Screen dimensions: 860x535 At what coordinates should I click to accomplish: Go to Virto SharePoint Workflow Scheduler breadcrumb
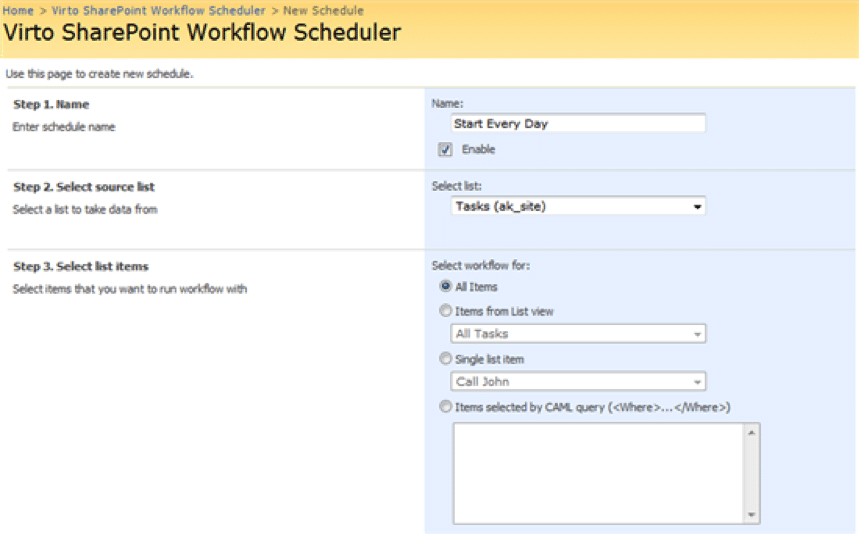[159, 10]
